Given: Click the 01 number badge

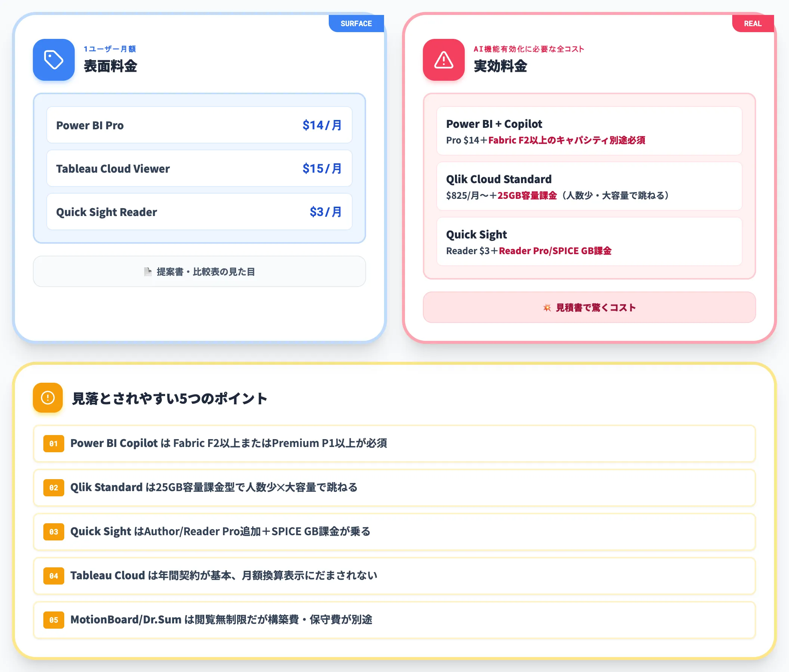Looking at the screenshot, I should pos(54,443).
